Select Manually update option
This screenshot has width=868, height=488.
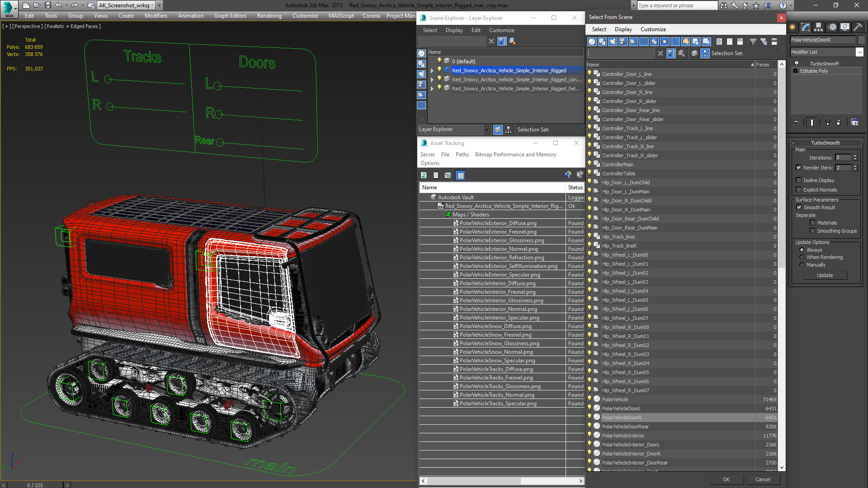click(802, 265)
